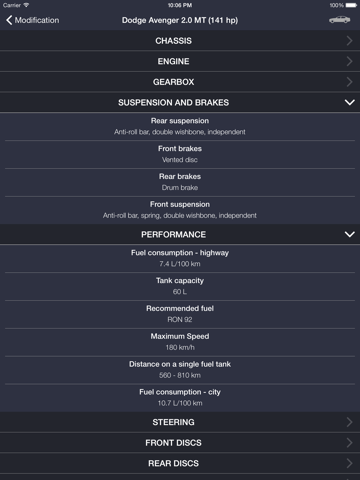This screenshot has width=360, height=480.
Task: Tap the Dodge Avenger title text
Action: point(180,20)
